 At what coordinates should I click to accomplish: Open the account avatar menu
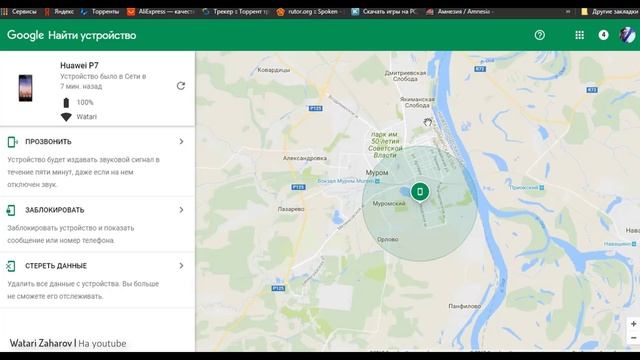coord(627,35)
